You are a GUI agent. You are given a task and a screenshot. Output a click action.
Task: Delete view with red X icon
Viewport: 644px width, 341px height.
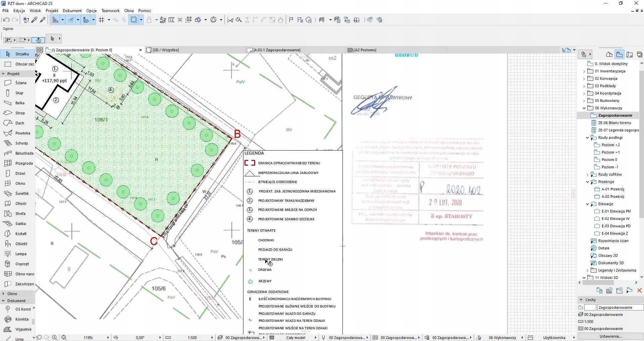click(639, 291)
